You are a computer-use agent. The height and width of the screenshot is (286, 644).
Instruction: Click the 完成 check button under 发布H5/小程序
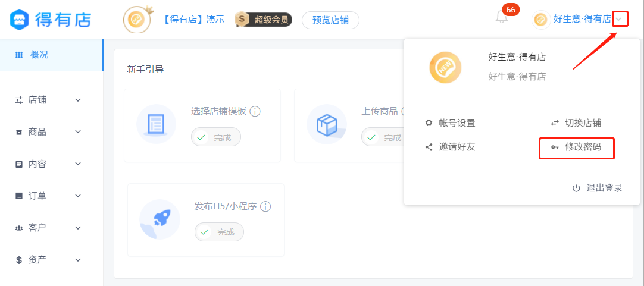[219, 232]
